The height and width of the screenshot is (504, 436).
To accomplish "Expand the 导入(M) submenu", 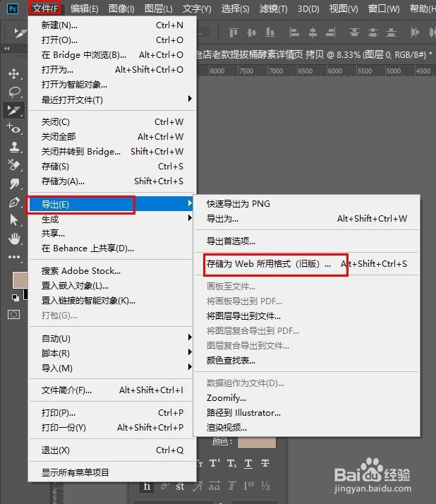I will pyautogui.click(x=112, y=368).
